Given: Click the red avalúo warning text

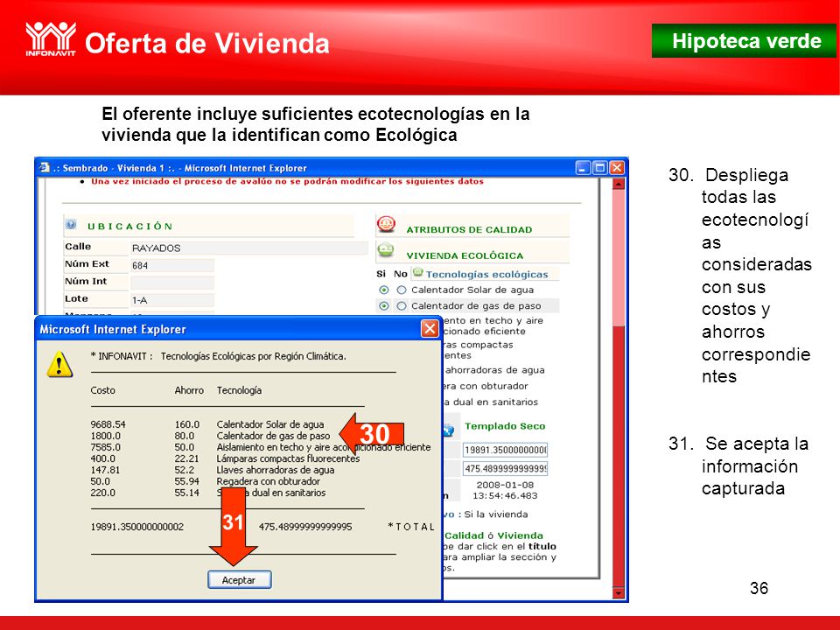Looking at the screenshot, I should 287,181.
